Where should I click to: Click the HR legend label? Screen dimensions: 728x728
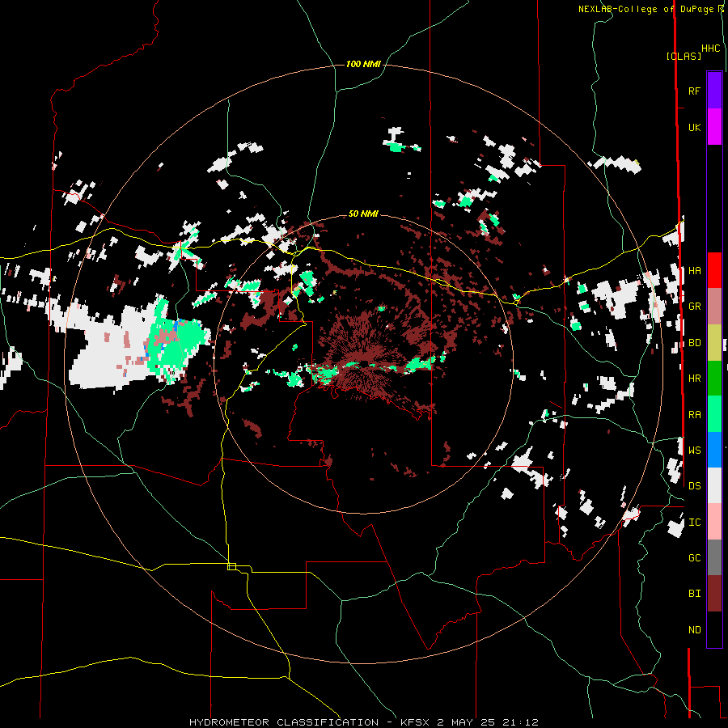pyautogui.click(x=694, y=379)
